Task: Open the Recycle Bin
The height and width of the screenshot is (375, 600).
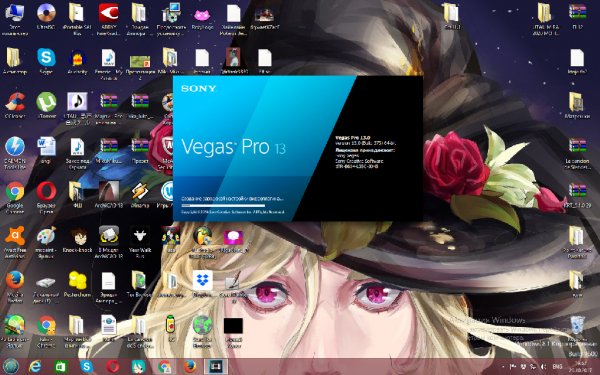Action: [x=577, y=326]
